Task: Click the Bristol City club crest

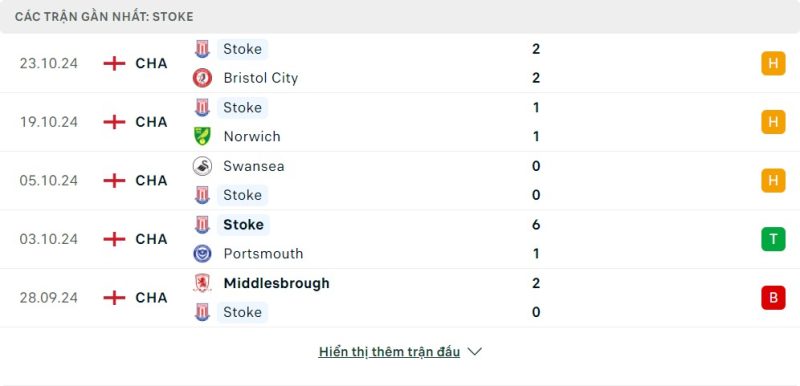Action: pyautogui.click(x=202, y=78)
